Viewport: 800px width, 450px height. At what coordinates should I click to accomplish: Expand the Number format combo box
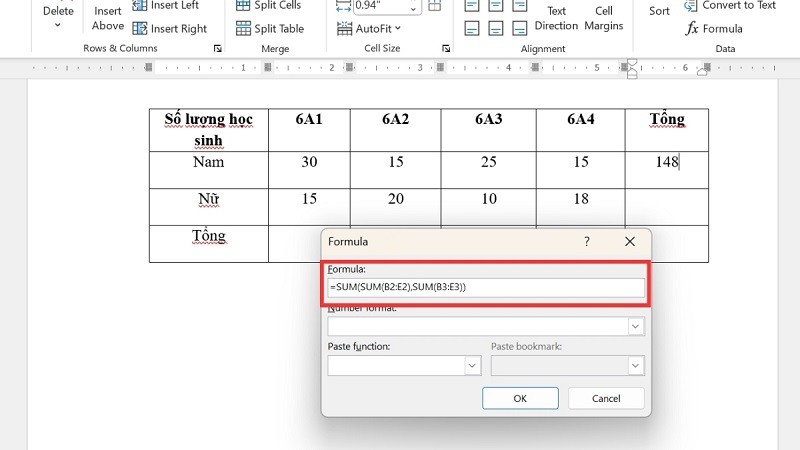pos(635,326)
